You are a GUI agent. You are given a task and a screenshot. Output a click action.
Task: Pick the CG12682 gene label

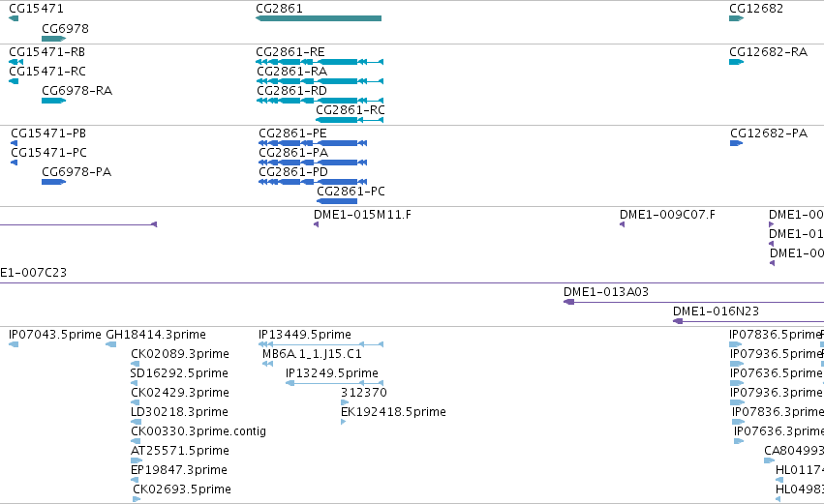coord(756,9)
